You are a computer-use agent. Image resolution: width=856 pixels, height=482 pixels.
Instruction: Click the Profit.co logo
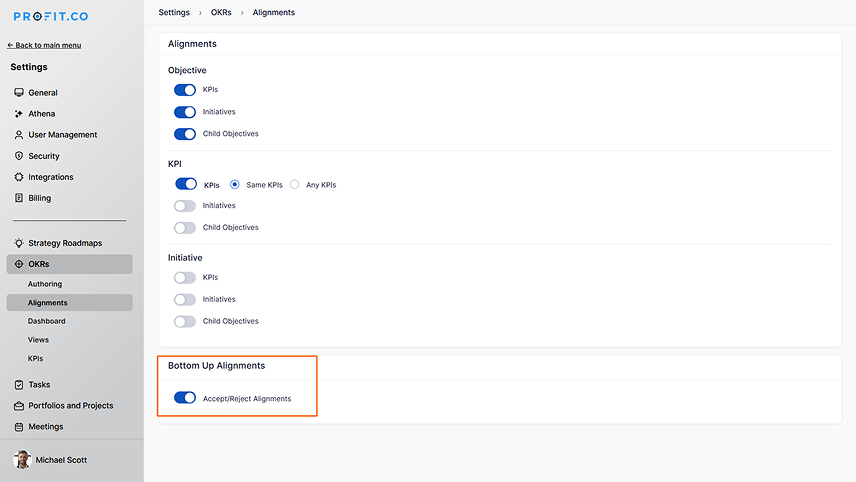click(51, 17)
